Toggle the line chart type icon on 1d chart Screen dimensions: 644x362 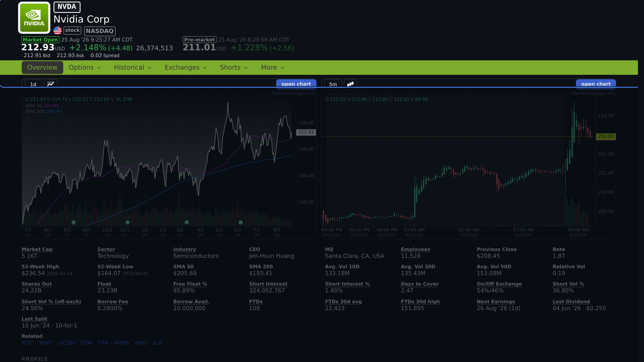(51, 84)
